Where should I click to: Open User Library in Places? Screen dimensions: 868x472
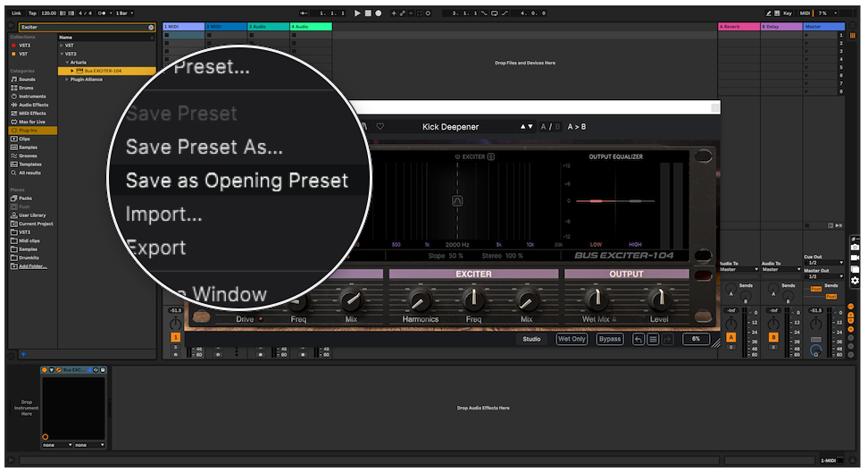tap(33, 215)
